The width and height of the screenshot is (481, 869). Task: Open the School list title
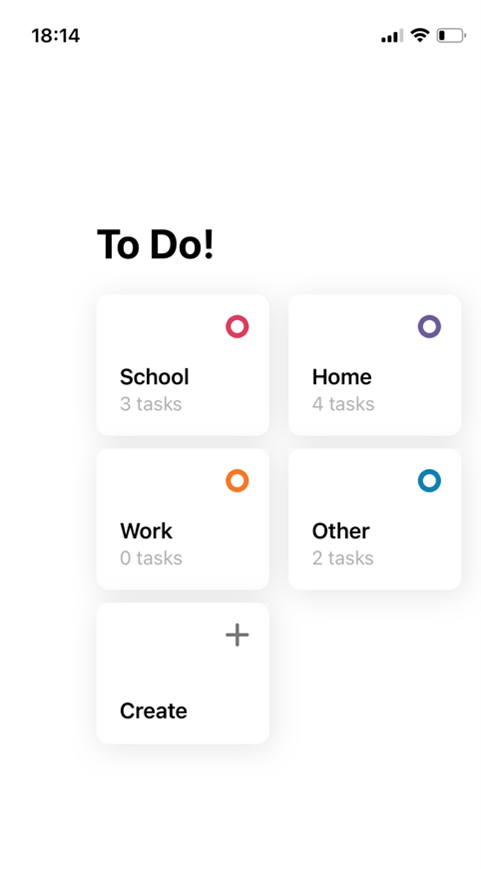tap(154, 377)
